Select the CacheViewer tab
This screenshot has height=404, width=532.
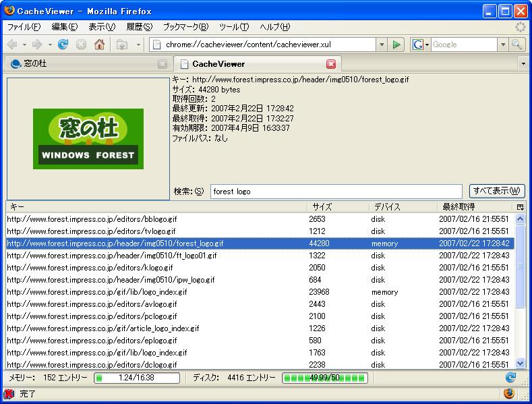pos(258,64)
